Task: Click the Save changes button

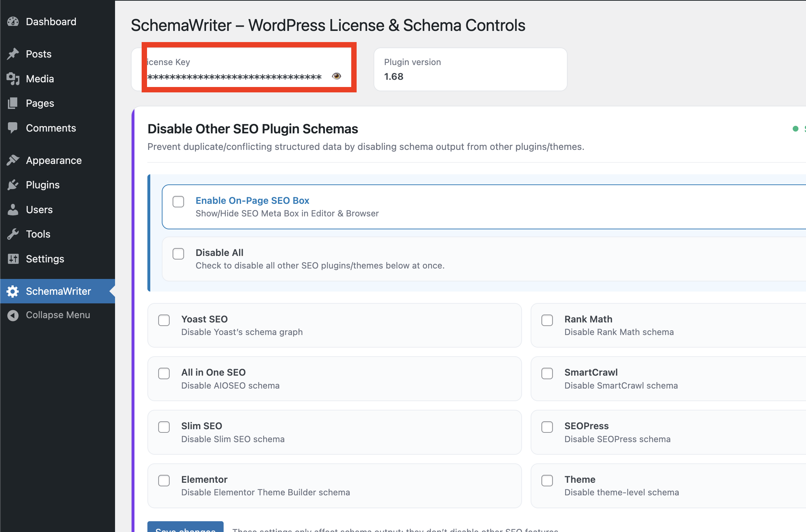Action: coord(186,528)
